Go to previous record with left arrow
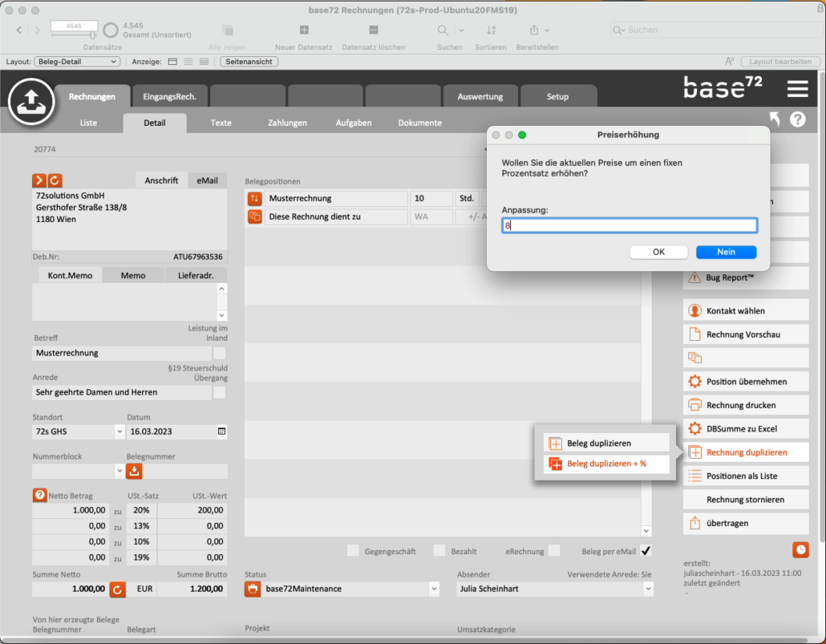 [19, 30]
